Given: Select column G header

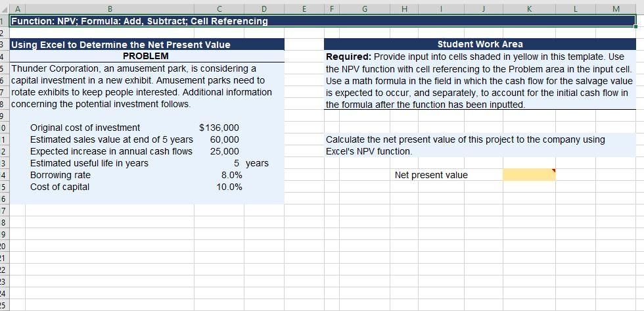Looking at the screenshot, I should point(364,8).
